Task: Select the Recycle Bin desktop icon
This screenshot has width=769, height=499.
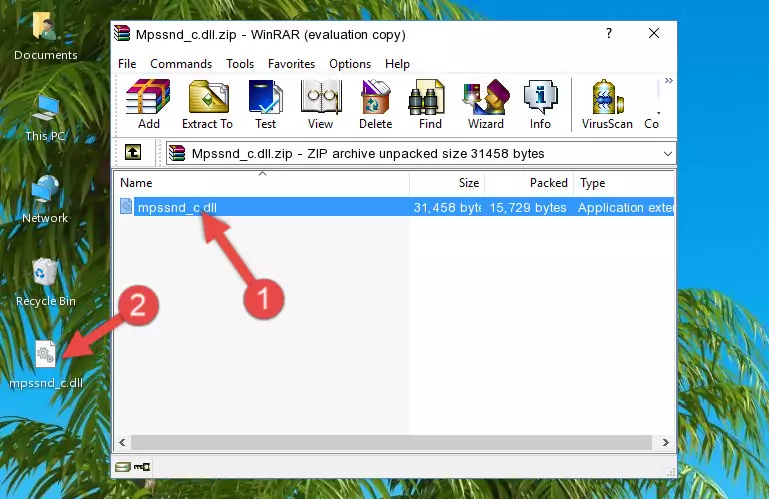Action: [46, 283]
